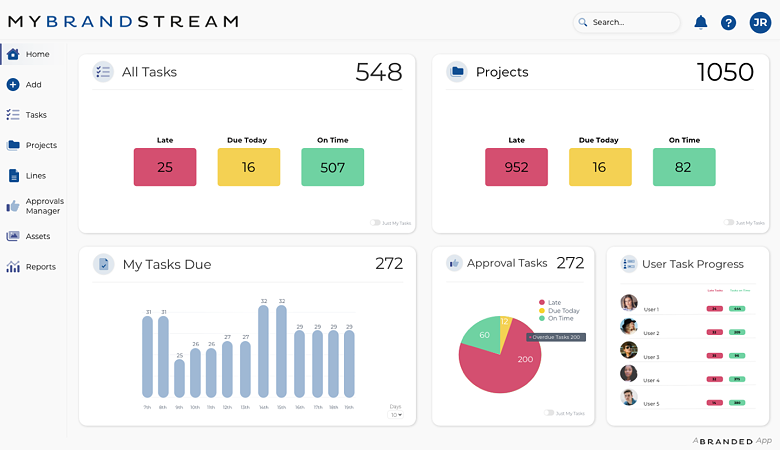This screenshot has width=780, height=450.
Task: Click the Home house icon in sidebar
Action: point(13,54)
